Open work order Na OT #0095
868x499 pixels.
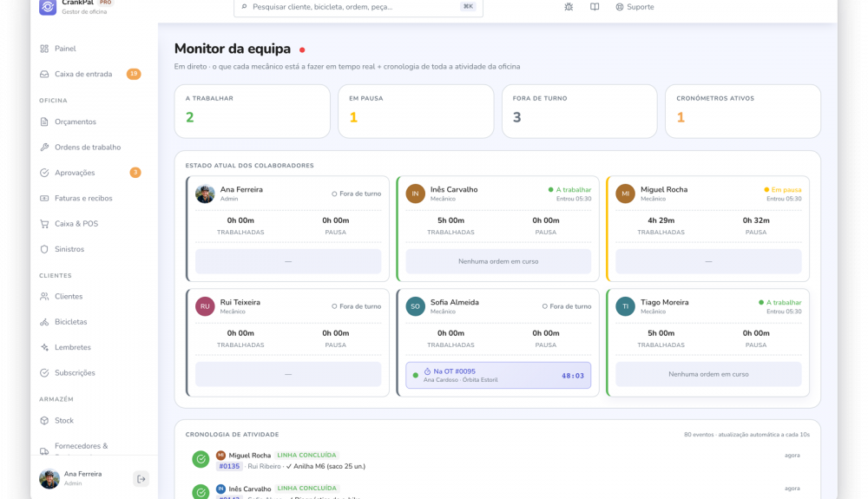[498, 375]
